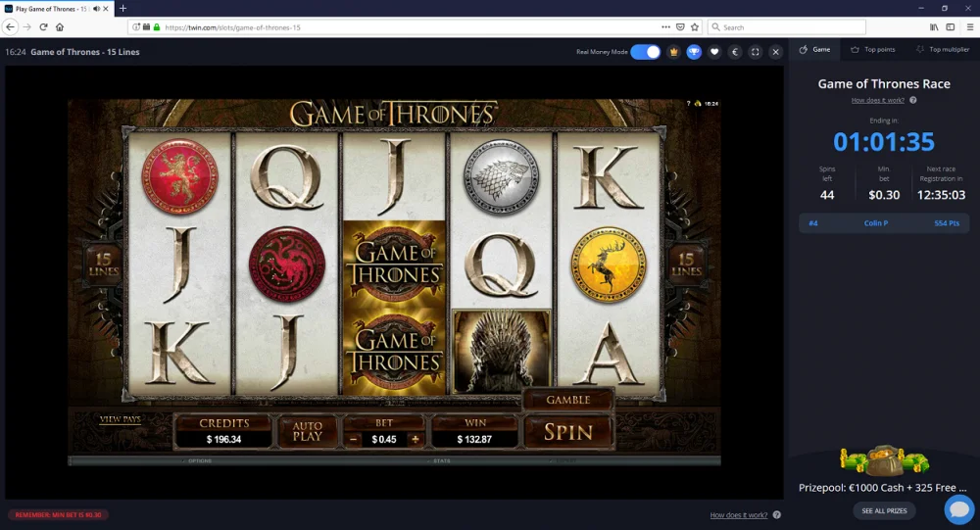
Task: Click bottom 'How does it work?' link
Action: pyautogui.click(x=739, y=515)
